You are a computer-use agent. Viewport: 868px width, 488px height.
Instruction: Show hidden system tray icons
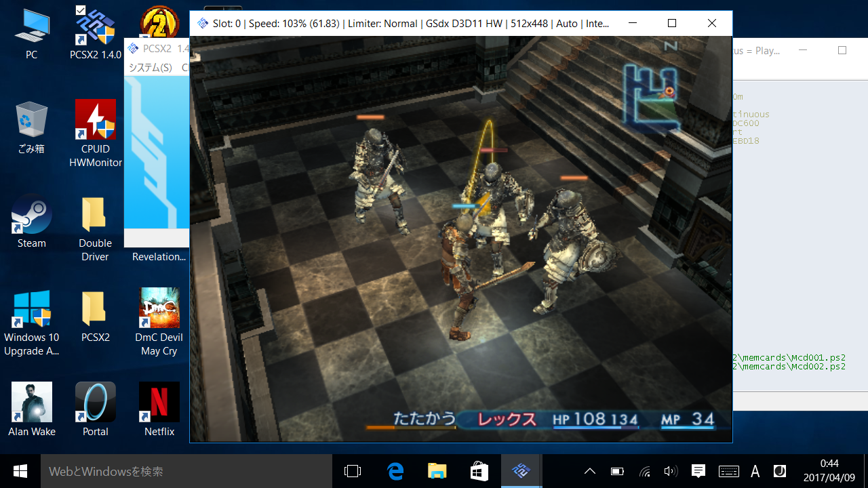coord(589,471)
